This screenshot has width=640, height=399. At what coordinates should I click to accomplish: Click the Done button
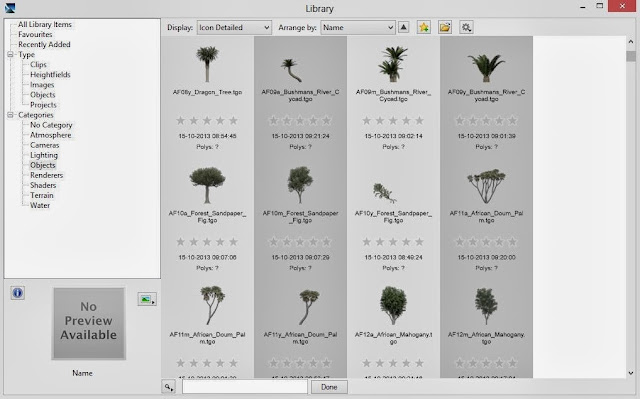[329, 387]
